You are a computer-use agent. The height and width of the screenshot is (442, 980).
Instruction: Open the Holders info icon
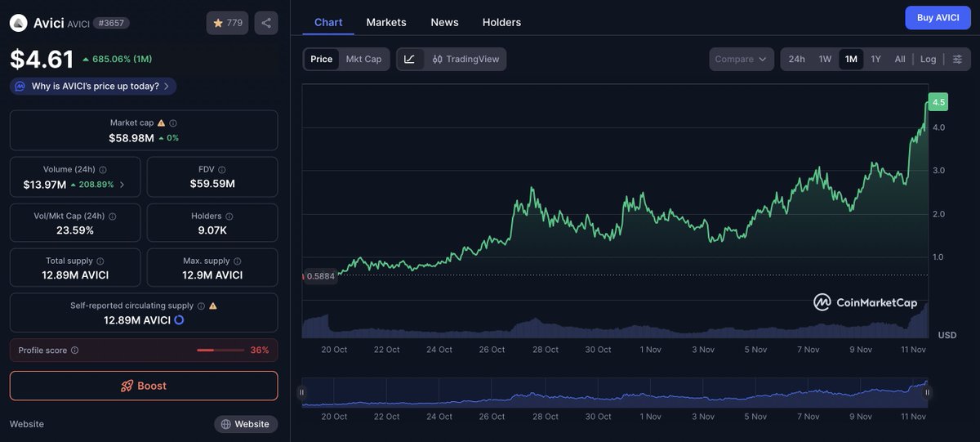tap(229, 217)
